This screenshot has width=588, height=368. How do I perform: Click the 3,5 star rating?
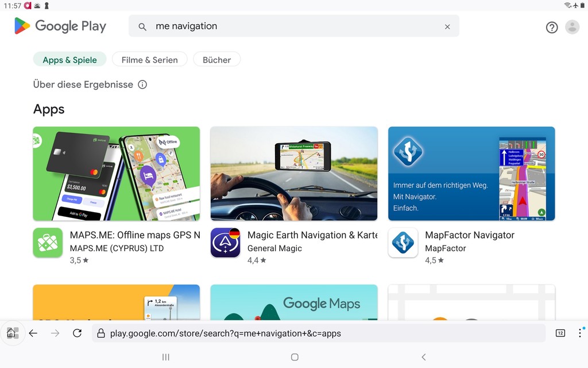pos(79,260)
